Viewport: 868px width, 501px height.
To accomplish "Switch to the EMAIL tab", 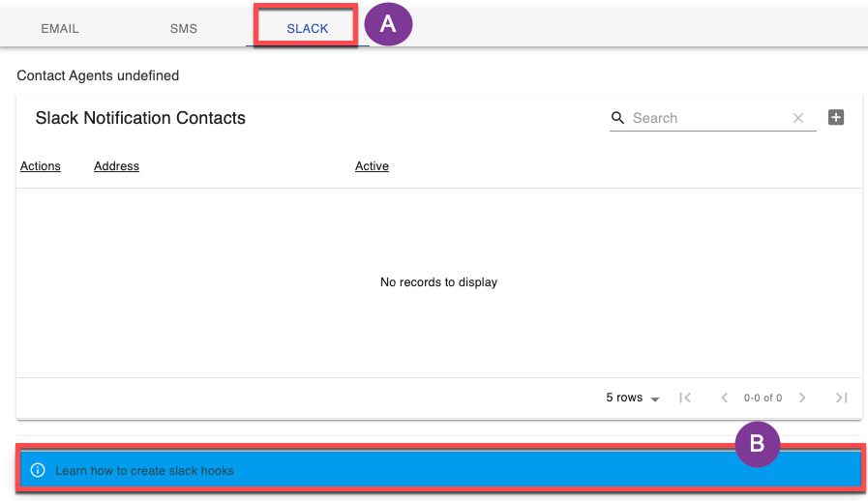I will click(60, 29).
